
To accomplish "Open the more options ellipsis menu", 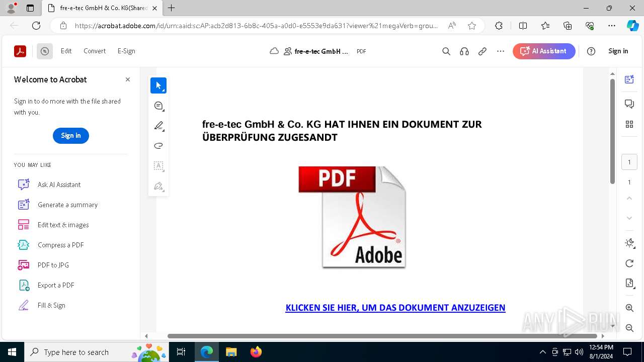I will [501, 51].
